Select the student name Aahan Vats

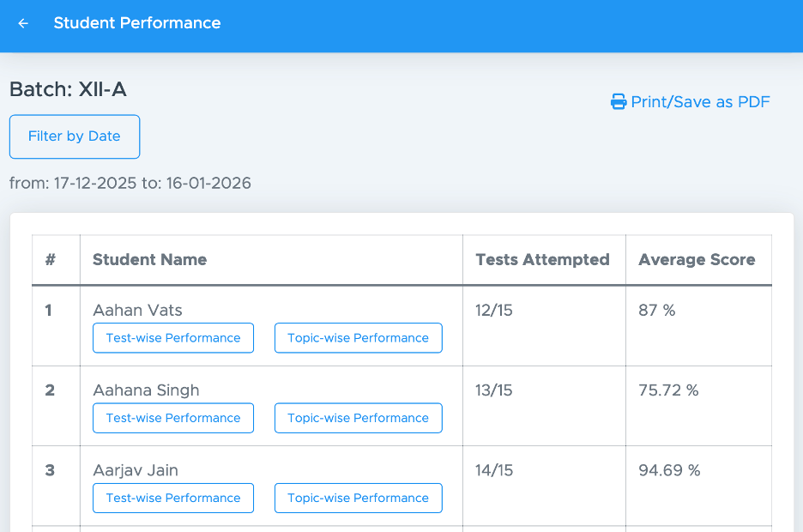coord(137,311)
